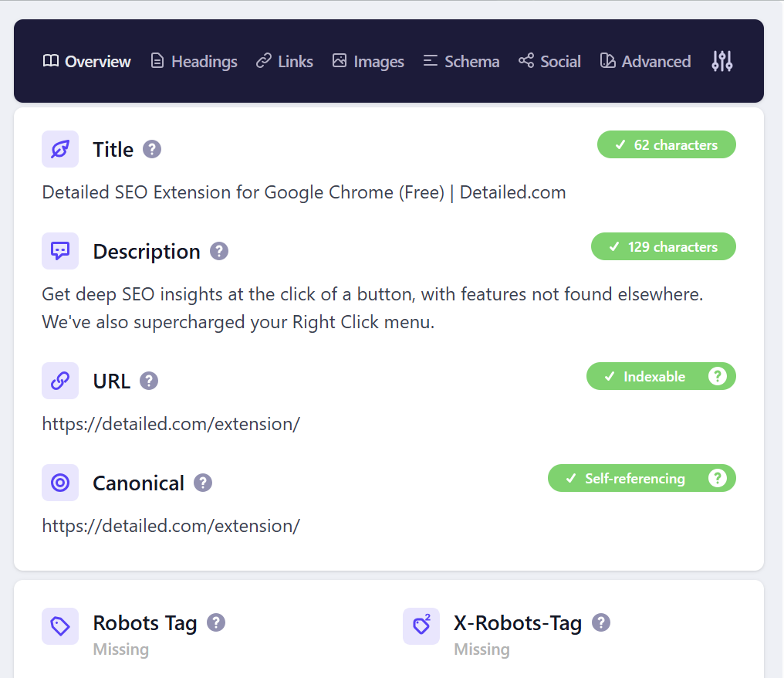Switch to the Headings tab
Image resolution: width=784 pixels, height=678 pixels.
coord(194,62)
